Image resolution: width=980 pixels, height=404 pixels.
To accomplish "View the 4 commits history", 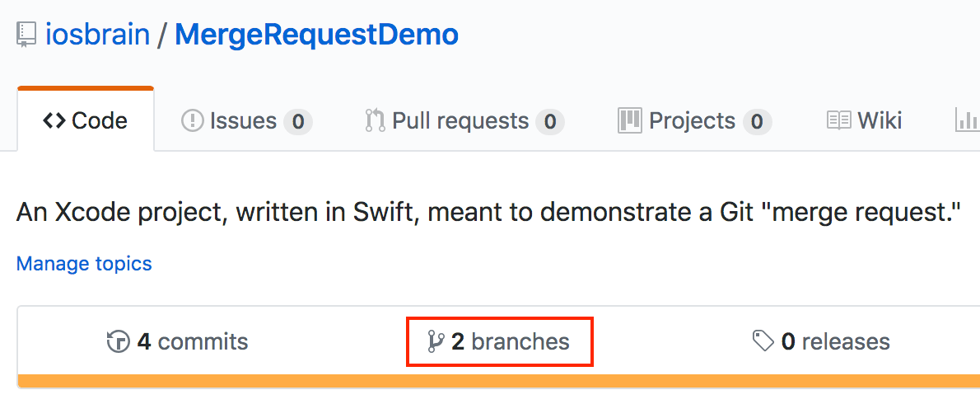I will pos(191,341).
